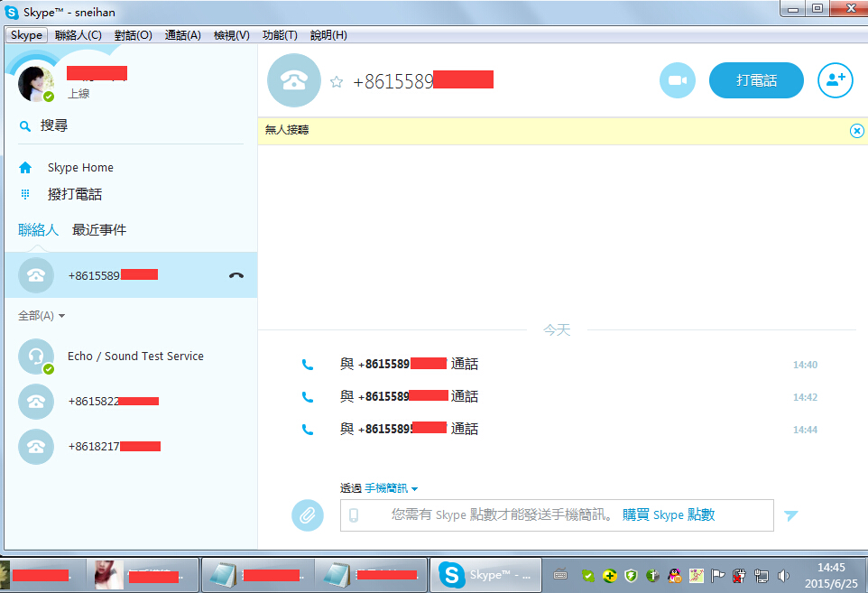Expand the 全部(A) contact filter dropdown
The height and width of the screenshot is (593, 868).
(42, 316)
